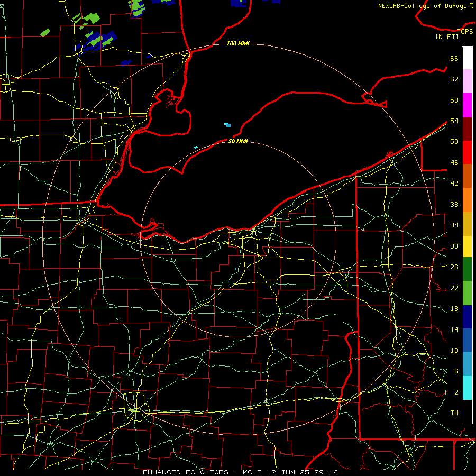Click legend value 58
Viewport: 476px width, 476px height.
coord(454,100)
